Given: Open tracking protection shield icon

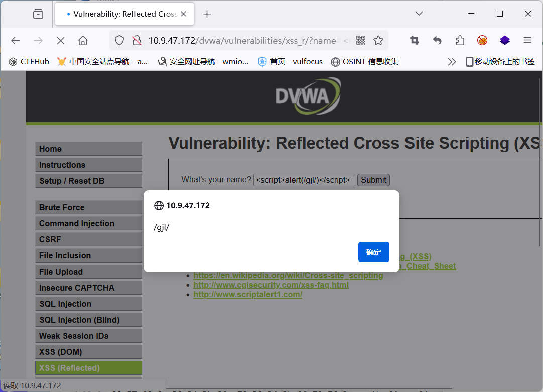Looking at the screenshot, I should (x=119, y=41).
